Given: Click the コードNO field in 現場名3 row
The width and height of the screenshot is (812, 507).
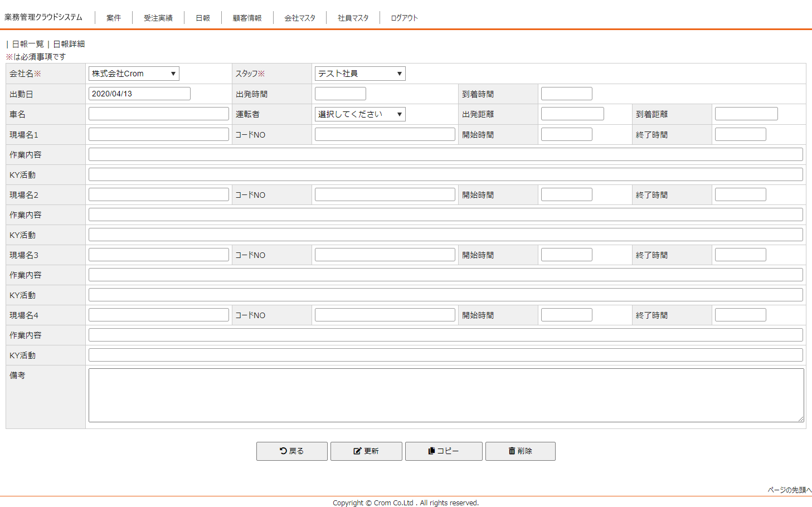Looking at the screenshot, I should coord(385,255).
